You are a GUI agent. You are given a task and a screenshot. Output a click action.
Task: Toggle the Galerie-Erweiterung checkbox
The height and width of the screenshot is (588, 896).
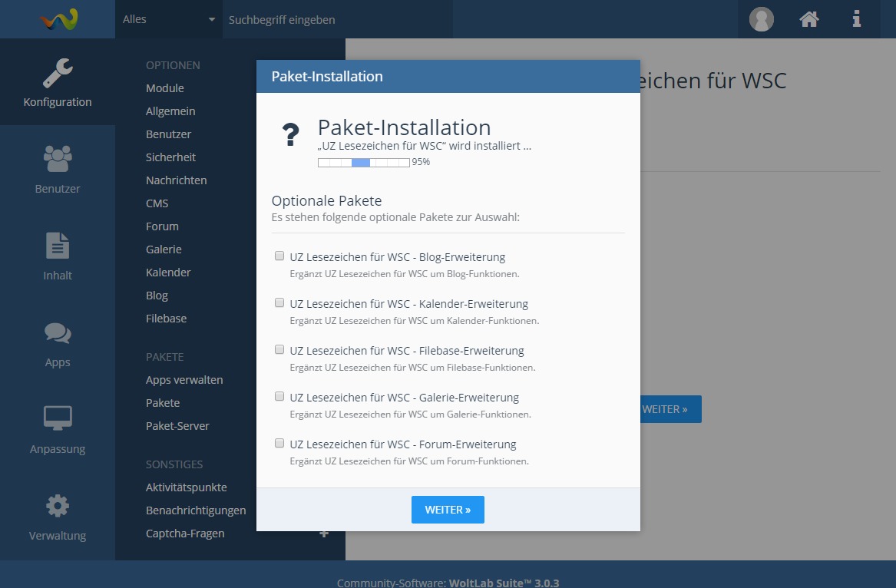pos(279,397)
